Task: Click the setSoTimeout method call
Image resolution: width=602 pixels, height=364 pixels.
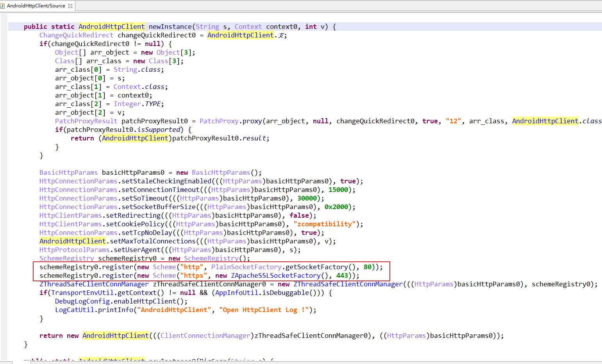Action: (x=145, y=198)
